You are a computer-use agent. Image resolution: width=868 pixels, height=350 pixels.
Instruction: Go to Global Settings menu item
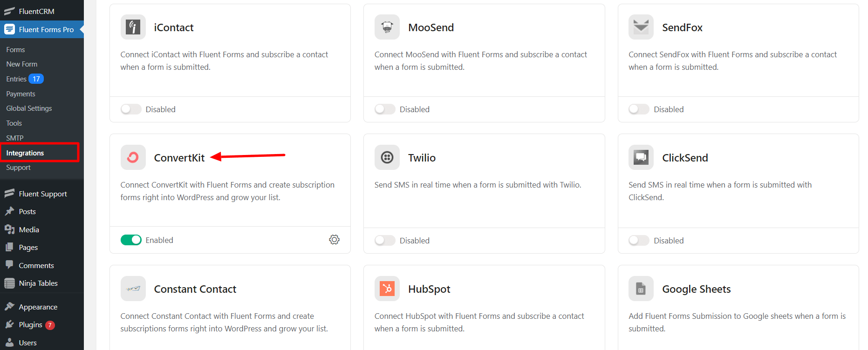pos(29,108)
